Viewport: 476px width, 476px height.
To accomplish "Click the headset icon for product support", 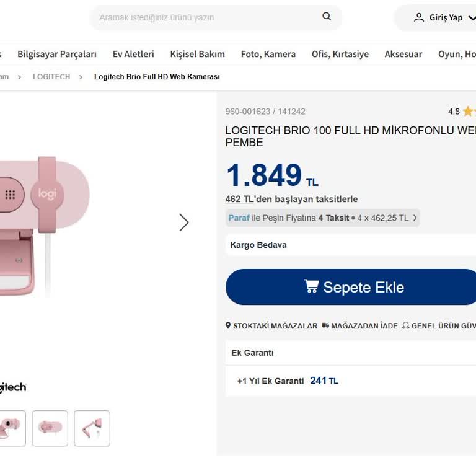I will 405,325.
